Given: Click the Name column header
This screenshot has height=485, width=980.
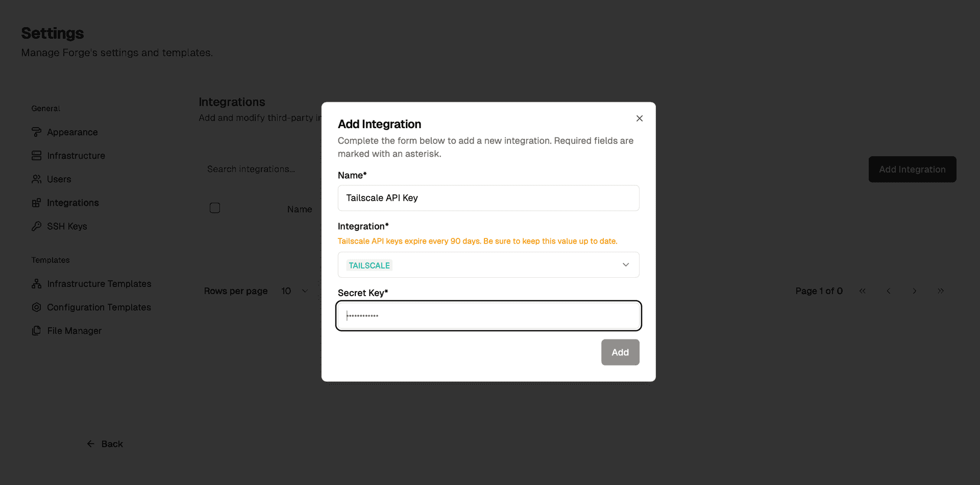Looking at the screenshot, I should click(x=300, y=209).
